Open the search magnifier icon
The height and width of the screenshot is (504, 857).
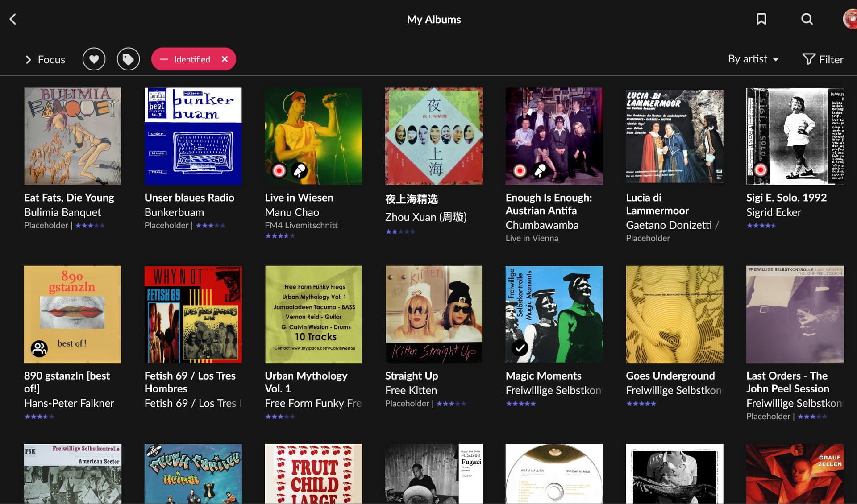pos(807,19)
